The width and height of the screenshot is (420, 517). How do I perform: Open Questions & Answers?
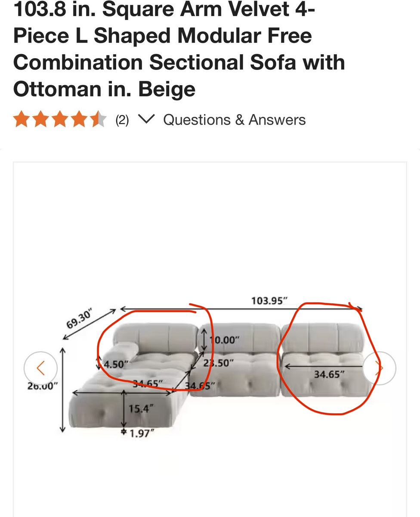235,119
